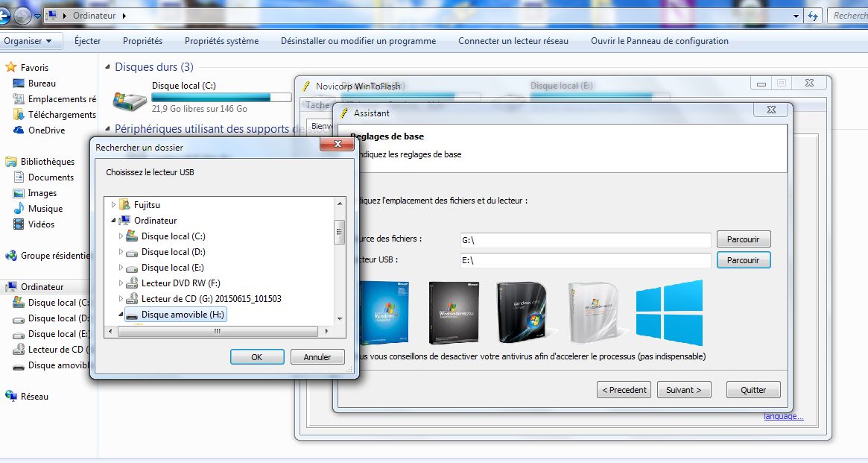Pick the blue Windows 8 logo
The height and width of the screenshot is (463, 868).
coord(668,312)
